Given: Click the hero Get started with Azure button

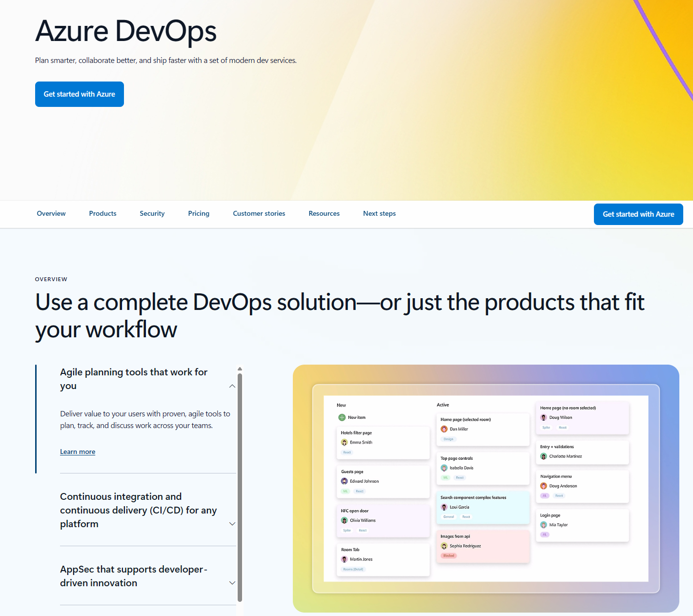Looking at the screenshot, I should 80,94.
